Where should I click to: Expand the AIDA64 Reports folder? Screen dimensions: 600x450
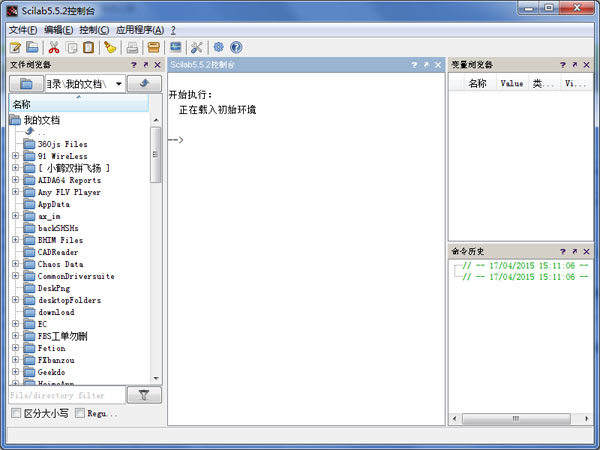point(15,179)
